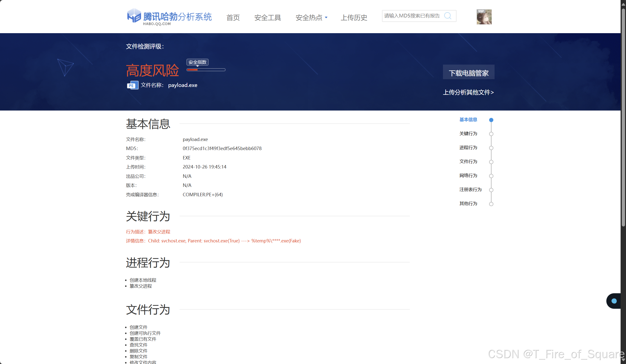Click scrollbar down arrow
The width and height of the screenshot is (626, 364).
[623, 360]
